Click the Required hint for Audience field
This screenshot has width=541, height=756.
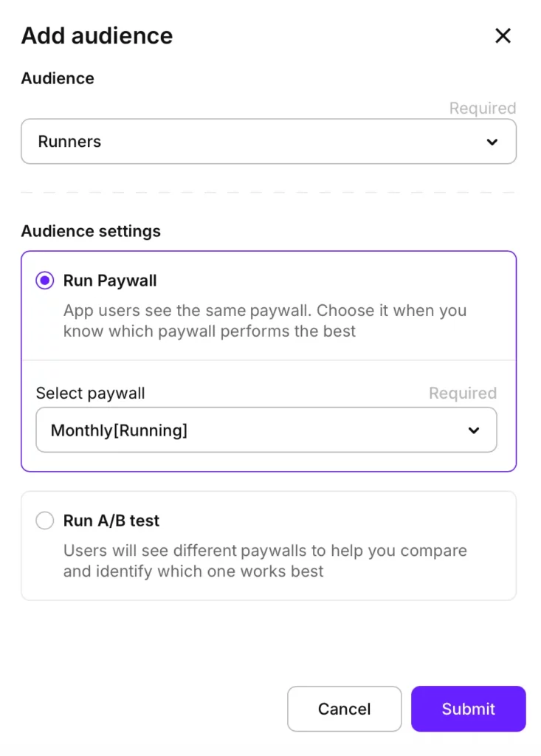pos(482,109)
